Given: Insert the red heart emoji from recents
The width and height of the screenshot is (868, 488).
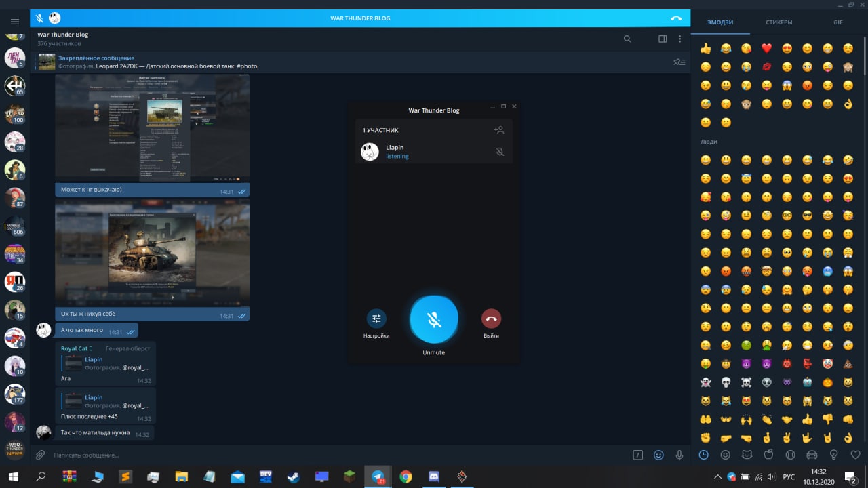Looking at the screenshot, I should click(767, 49).
